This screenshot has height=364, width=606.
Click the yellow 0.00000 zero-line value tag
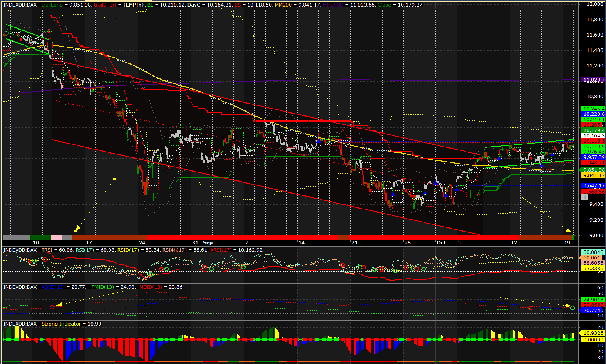click(593, 340)
